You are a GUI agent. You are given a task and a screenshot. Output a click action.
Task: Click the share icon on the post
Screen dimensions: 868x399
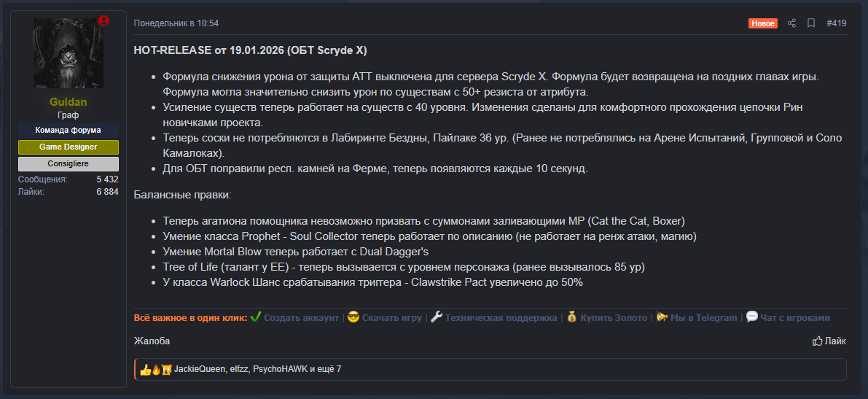tap(792, 23)
